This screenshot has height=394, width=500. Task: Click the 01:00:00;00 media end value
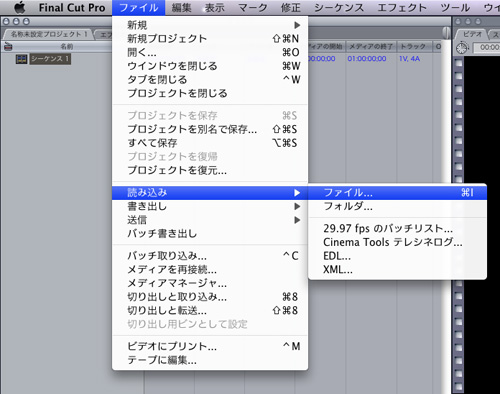[x=367, y=59]
